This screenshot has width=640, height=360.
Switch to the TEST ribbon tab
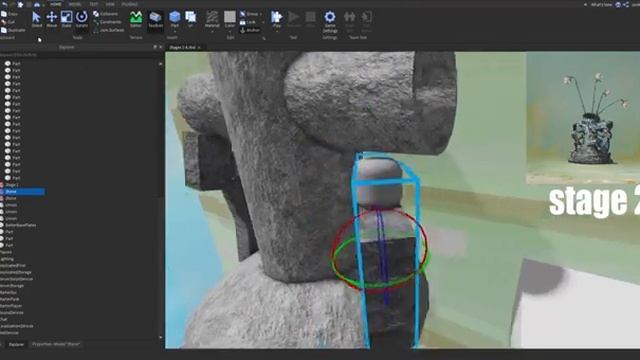(94, 4)
